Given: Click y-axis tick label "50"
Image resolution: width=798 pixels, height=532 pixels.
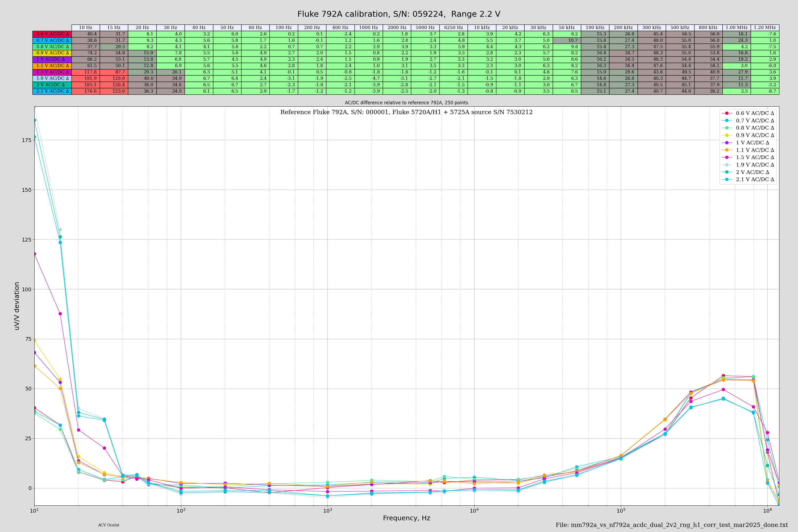Looking at the screenshot, I should click(28, 389).
